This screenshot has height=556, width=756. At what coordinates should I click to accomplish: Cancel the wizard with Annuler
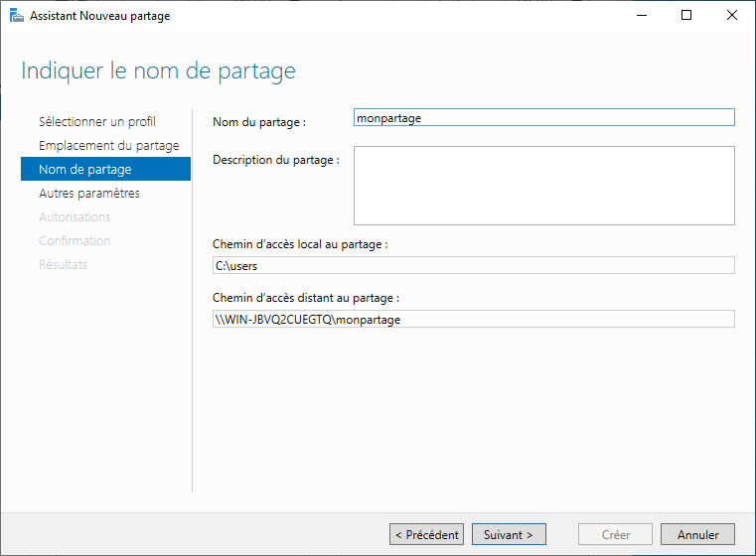point(697,534)
